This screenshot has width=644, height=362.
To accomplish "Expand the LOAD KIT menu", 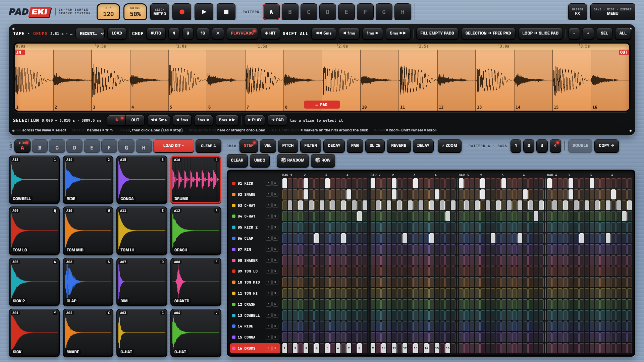I will pyautogui.click(x=173, y=146).
